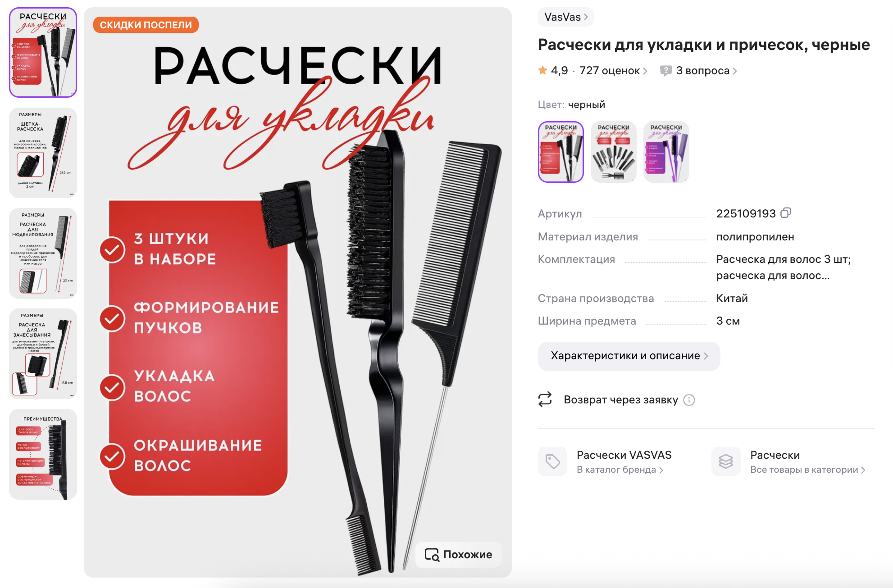Screen dimensions: 893x588
Task: Click the questions speech bubble icon
Action: [665, 71]
